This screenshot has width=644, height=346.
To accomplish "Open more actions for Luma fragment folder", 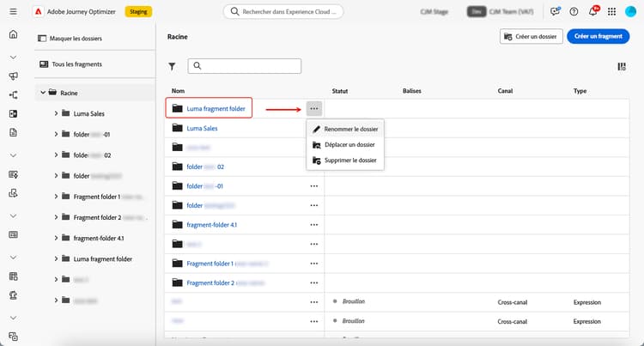I will (314, 109).
